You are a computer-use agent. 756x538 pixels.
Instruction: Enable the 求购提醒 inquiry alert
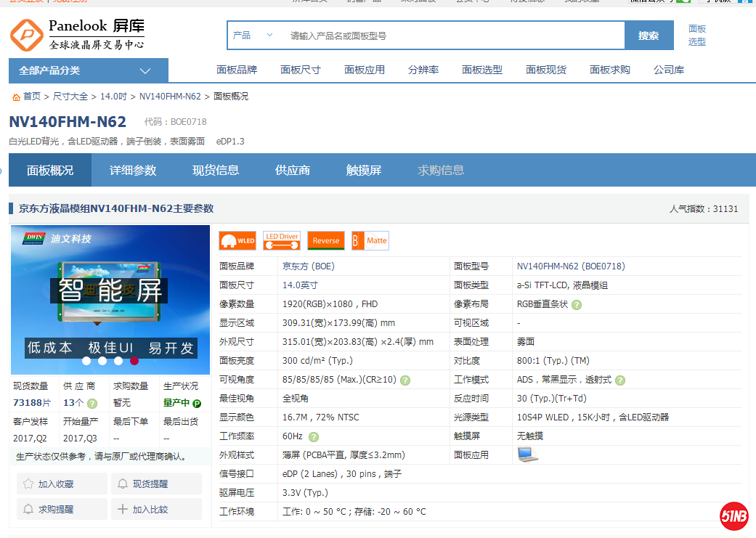(x=61, y=509)
